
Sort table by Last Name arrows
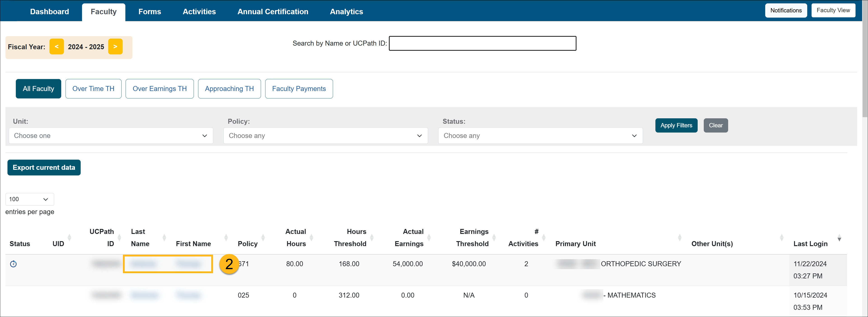(x=164, y=238)
